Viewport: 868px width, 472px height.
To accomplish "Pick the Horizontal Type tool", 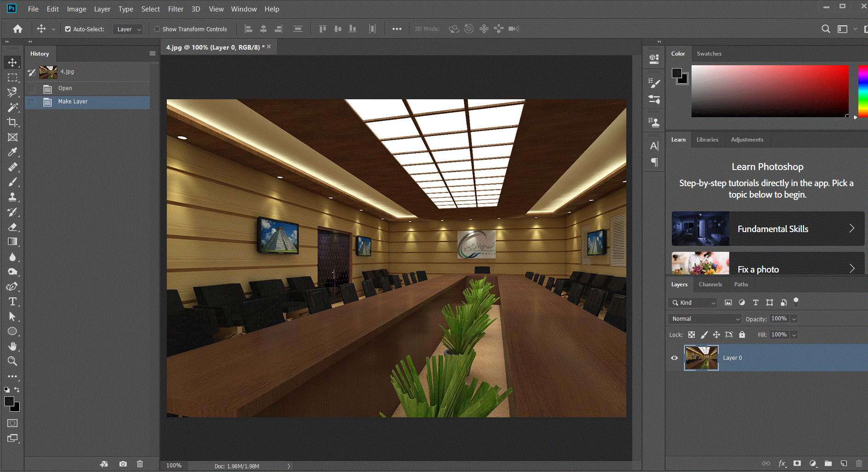I will tap(12, 302).
